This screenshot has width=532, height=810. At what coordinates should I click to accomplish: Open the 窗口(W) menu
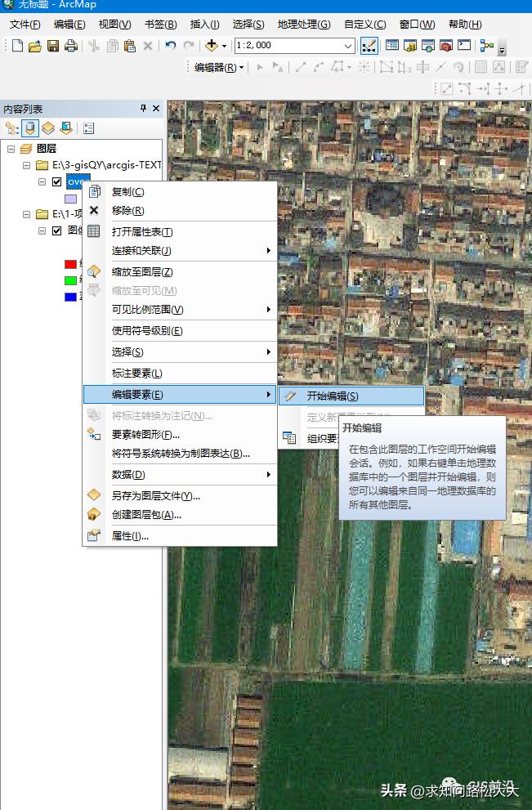pyautogui.click(x=418, y=25)
